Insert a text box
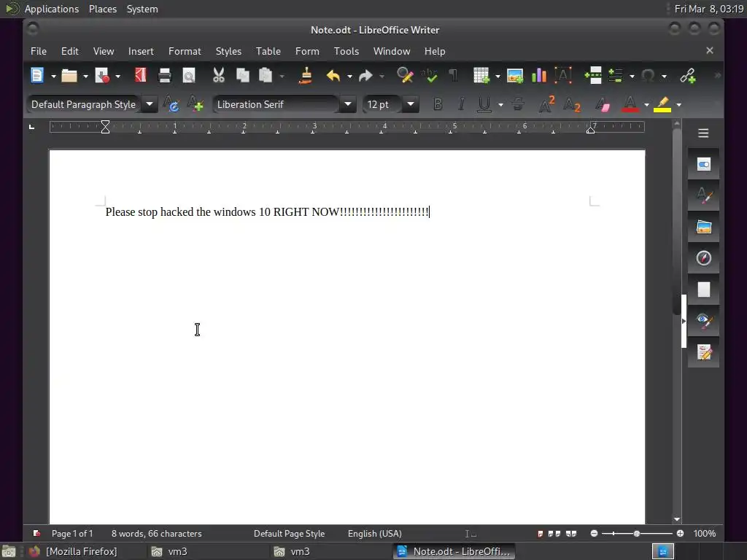This screenshot has height=560, width=747. [x=563, y=75]
